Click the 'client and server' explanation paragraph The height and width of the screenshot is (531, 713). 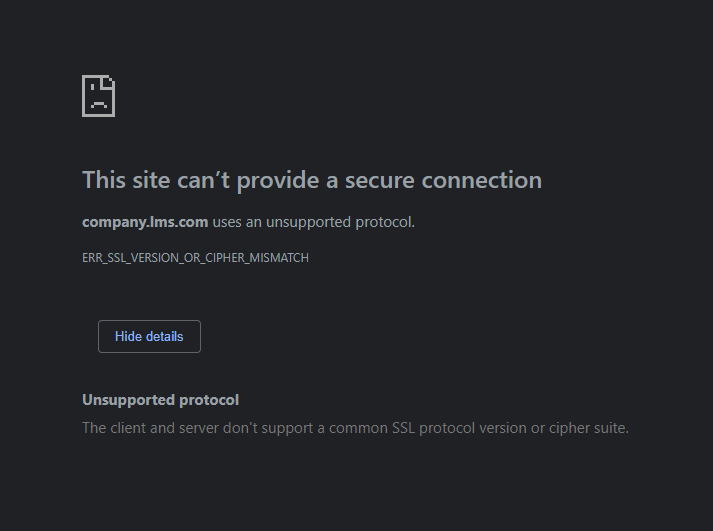pyautogui.click(x=356, y=428)
